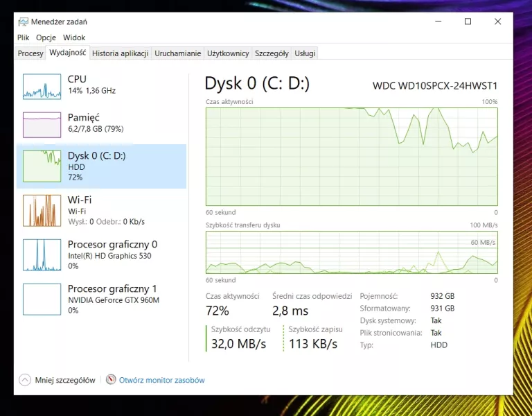Click the 72% Czas aktywności value

point(217,311)
